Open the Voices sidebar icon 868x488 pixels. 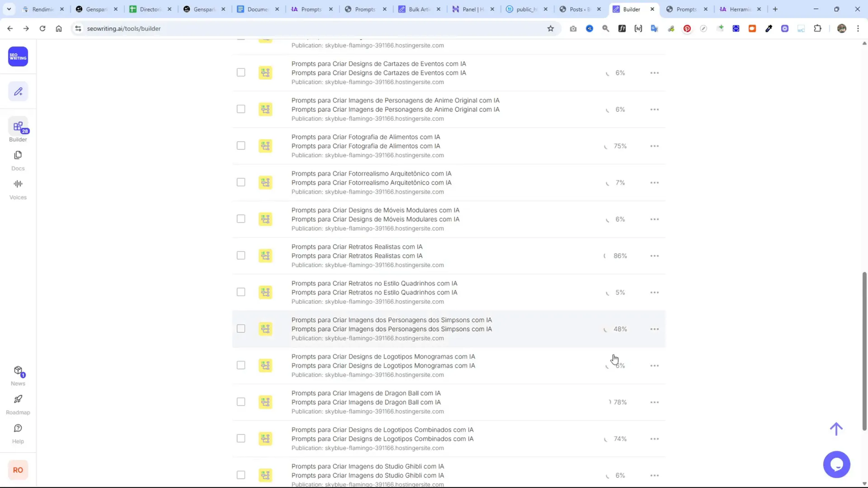click(18, 184)
